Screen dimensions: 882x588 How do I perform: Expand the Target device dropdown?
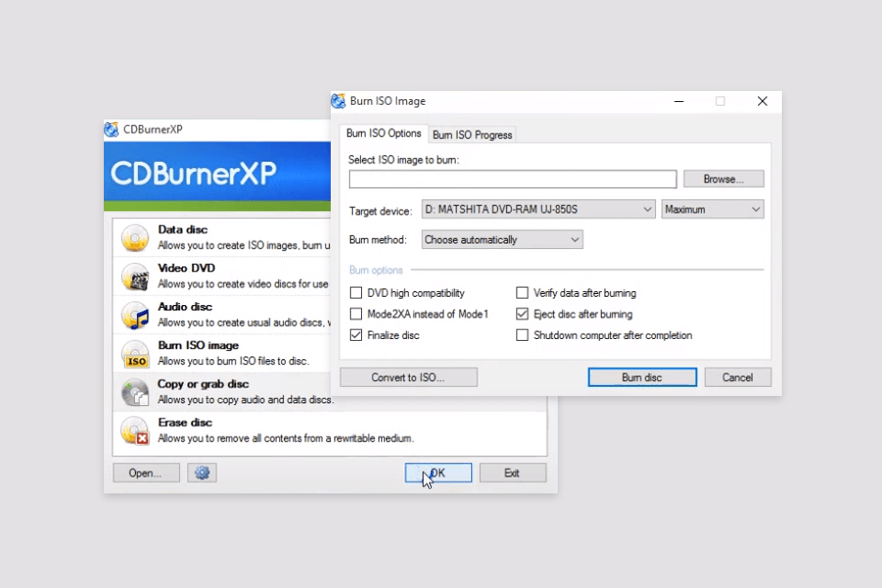click(537, 209)
